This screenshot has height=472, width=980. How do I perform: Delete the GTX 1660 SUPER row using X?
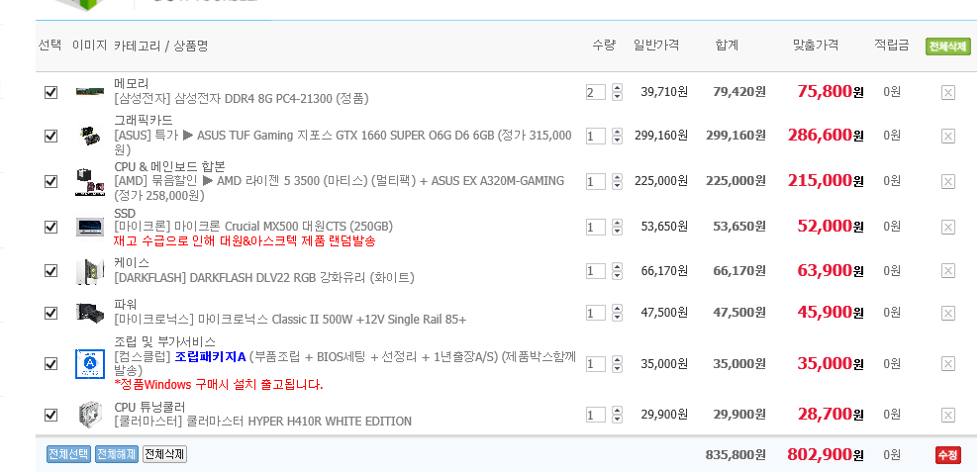[947, 136]
